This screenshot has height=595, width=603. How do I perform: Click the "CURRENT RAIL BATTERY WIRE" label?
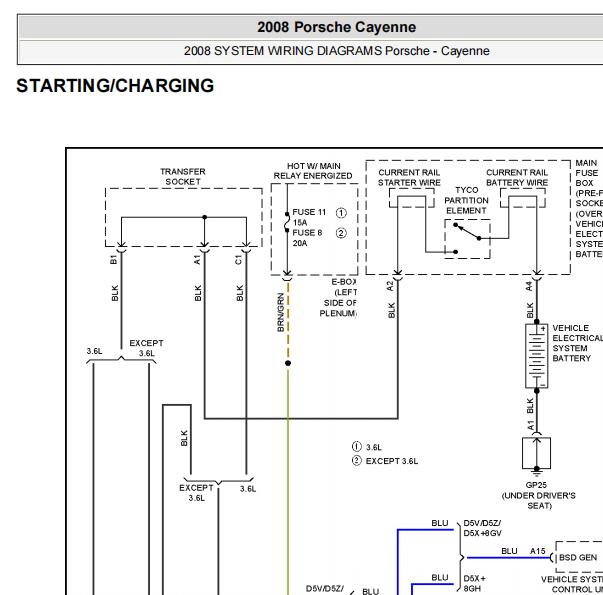click(517, 177)
